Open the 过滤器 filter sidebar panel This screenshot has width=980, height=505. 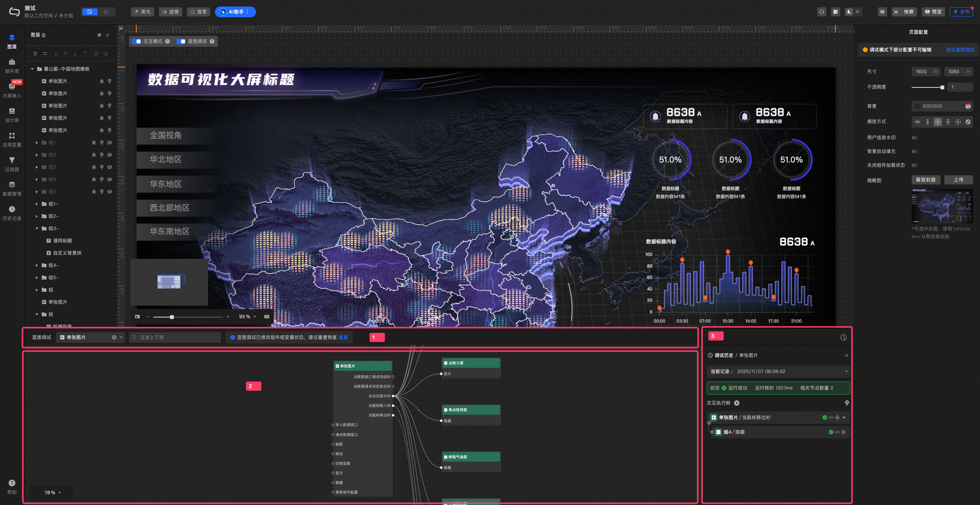tap(12, 164)
